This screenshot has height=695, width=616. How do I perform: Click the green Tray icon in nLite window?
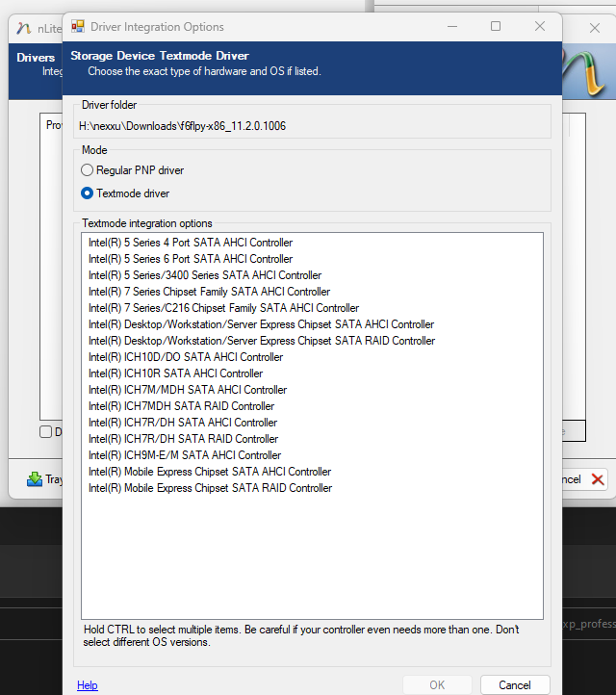tap(35, 479)
